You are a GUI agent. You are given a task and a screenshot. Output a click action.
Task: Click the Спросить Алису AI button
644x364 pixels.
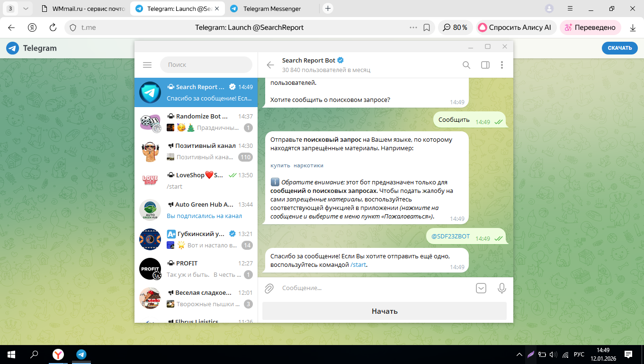[516, 27]
